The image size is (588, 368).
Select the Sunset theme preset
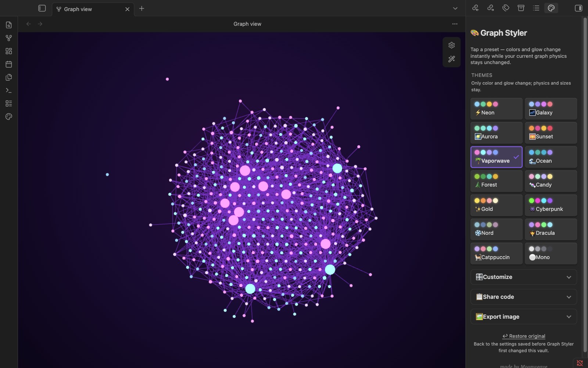tap(551, 133)
